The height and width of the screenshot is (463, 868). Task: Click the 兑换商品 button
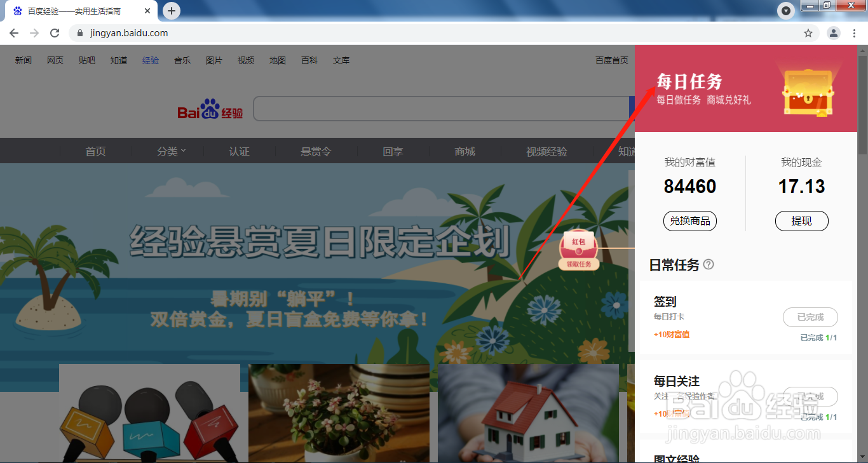tap(690, 221)
